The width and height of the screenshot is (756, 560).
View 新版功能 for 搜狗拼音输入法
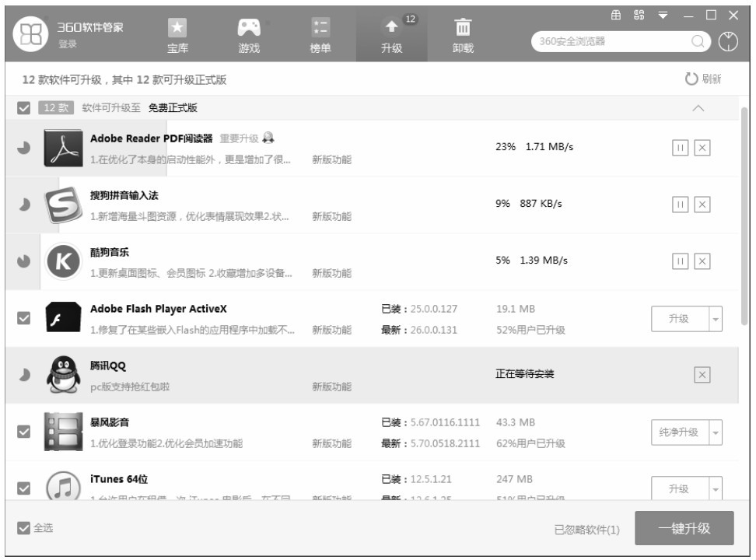click(x=331, y=216)
